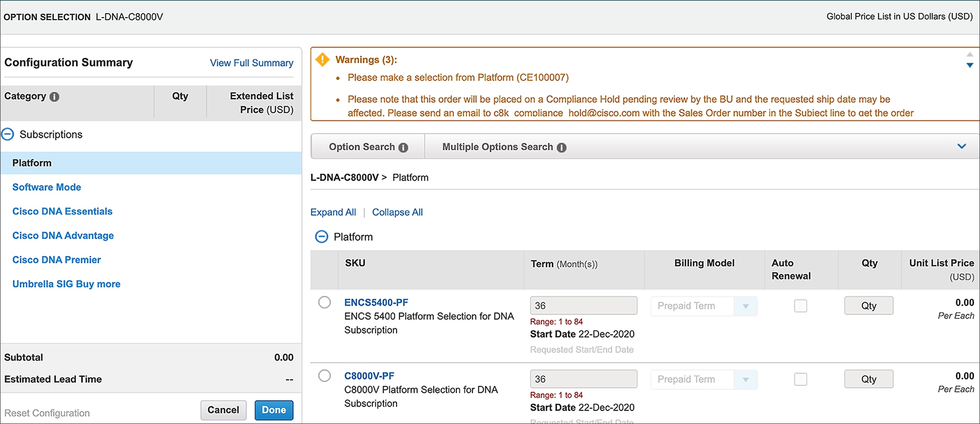Click the Warnings (3) heading
980x424 pixels.
[x=366, y=60]
